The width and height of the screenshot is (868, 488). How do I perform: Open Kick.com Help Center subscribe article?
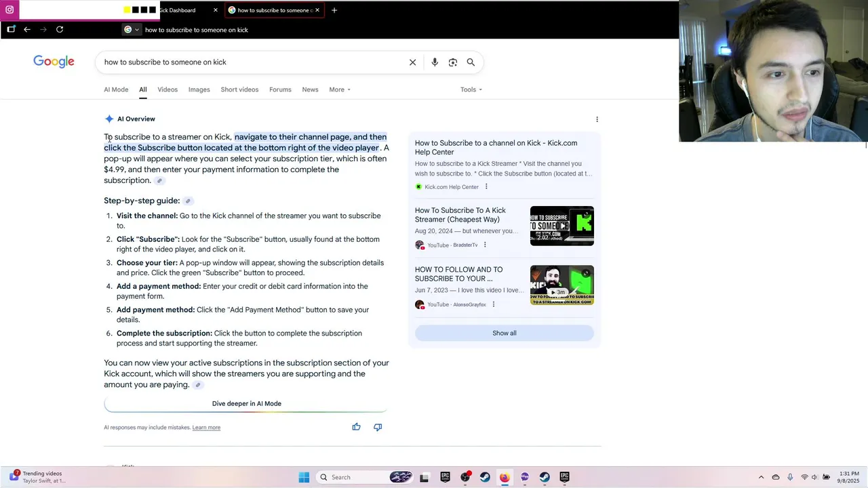496,148
